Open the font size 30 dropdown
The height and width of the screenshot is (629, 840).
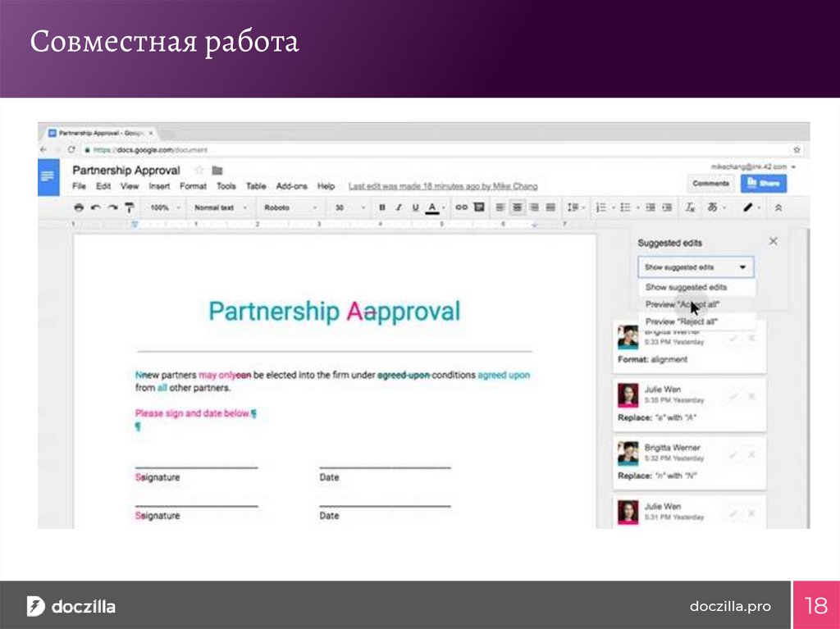[349, 207]
